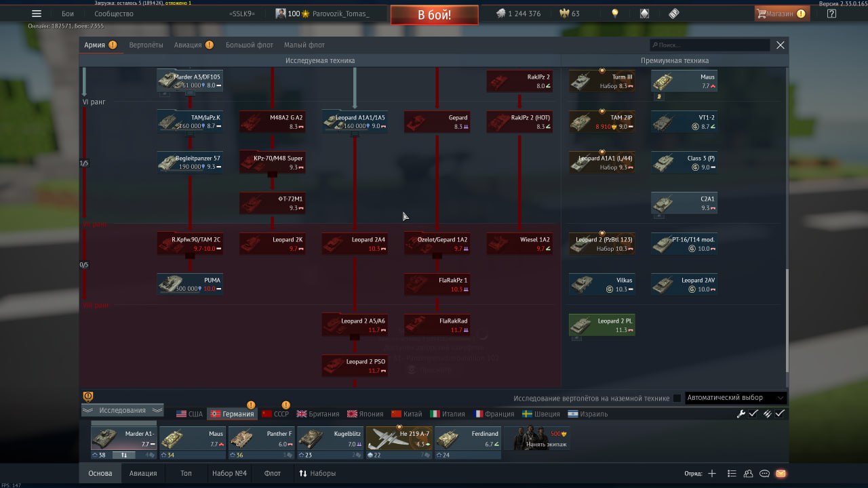This screenshot has width=868, height=488.
Task: Select the Vilkas premium vehicle card
Action: (x=602, y=284)
